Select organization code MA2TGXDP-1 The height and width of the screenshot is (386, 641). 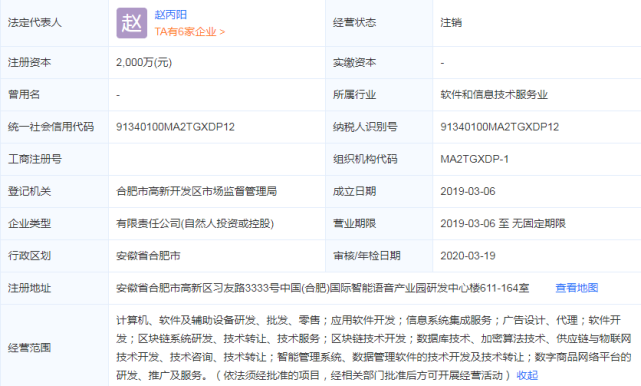(474, 159)
